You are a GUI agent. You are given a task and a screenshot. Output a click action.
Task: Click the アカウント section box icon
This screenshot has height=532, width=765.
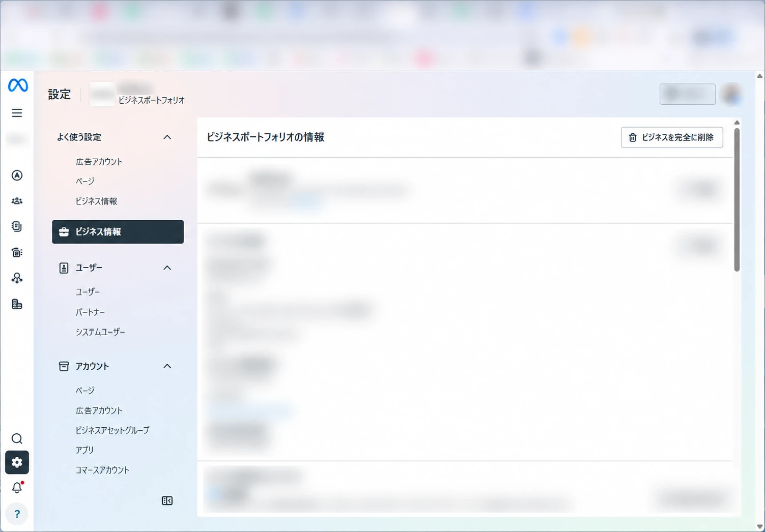tap(64, 366)
